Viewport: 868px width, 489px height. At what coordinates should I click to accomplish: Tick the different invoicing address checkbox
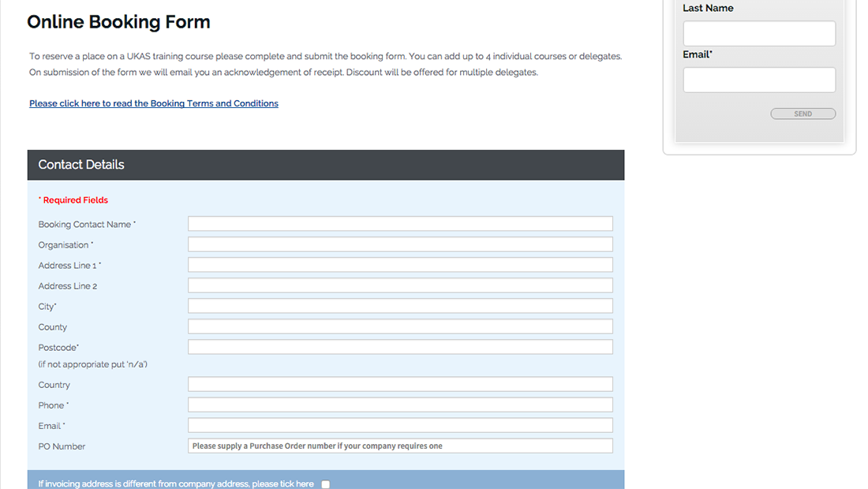click(325, 484)
